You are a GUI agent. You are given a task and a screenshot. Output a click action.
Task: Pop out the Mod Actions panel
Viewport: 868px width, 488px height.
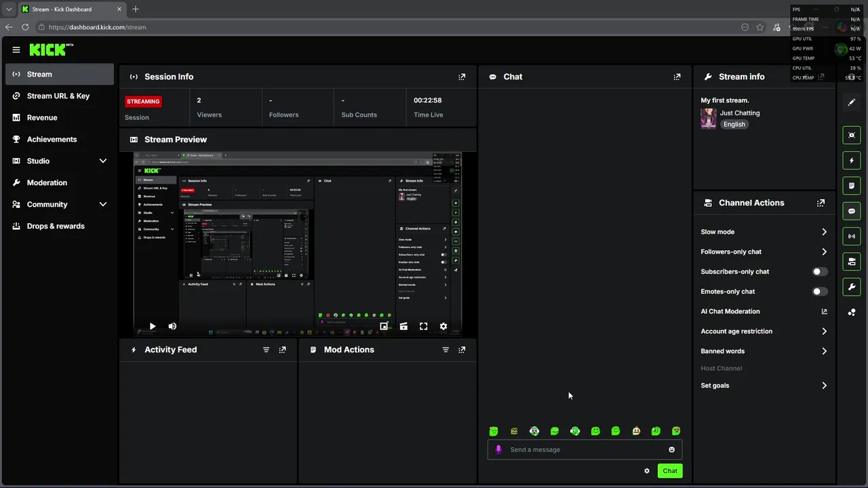(462, 350)
